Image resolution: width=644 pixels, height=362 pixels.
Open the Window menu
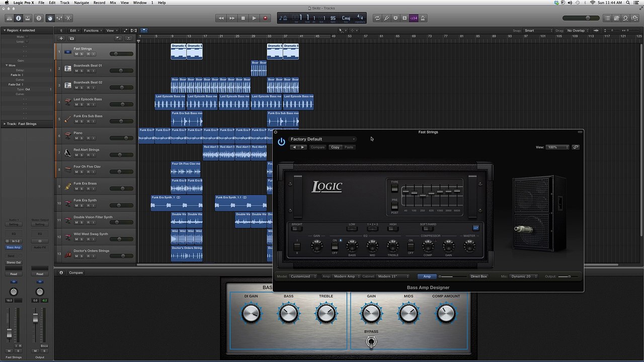[140, 3]
